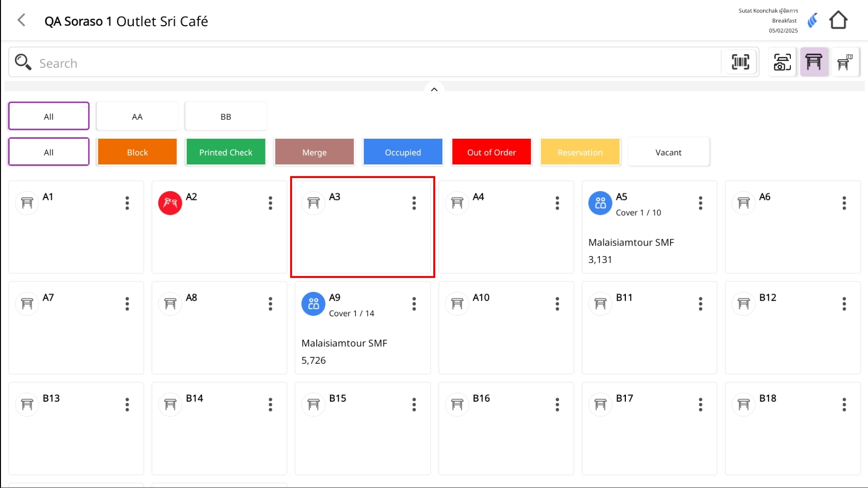
Task: Click the blue flame logo in the header
Action: 813,20
